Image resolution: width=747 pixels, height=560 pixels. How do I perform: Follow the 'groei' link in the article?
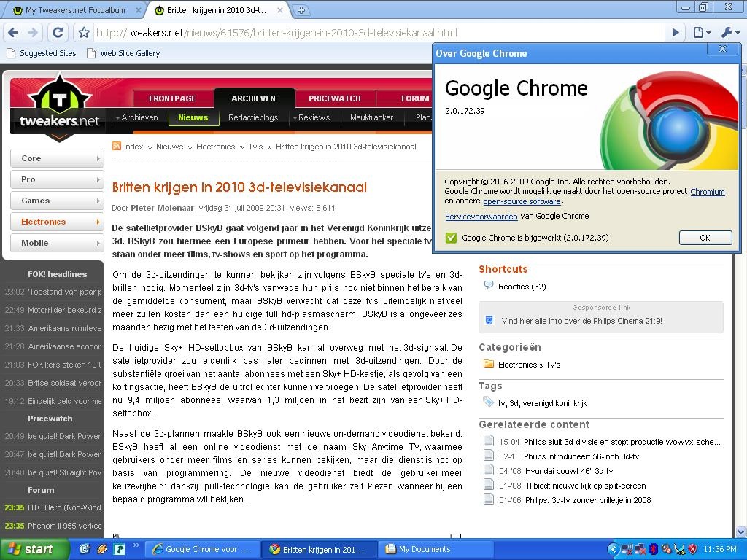(x=174, y=374)
